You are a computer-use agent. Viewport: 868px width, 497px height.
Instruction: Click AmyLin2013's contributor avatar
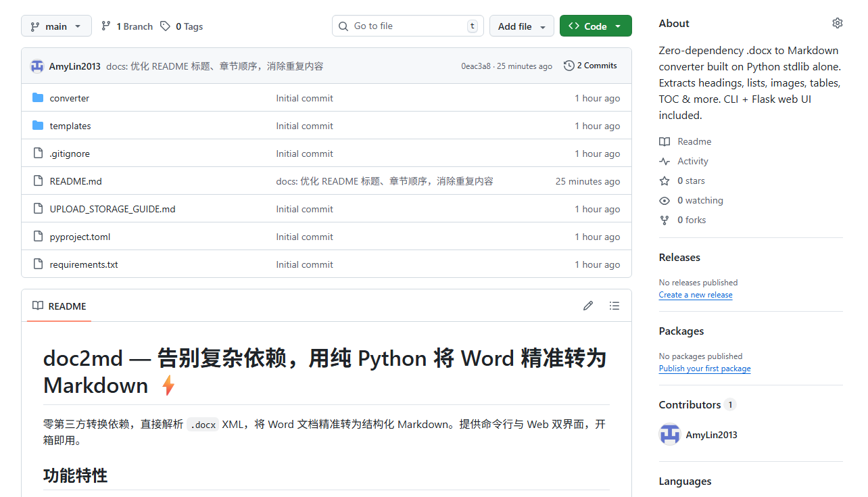click(669, 435)
